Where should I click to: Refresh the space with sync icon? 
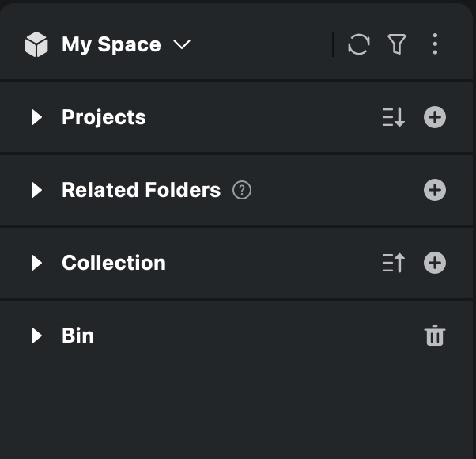coord(358,45)
